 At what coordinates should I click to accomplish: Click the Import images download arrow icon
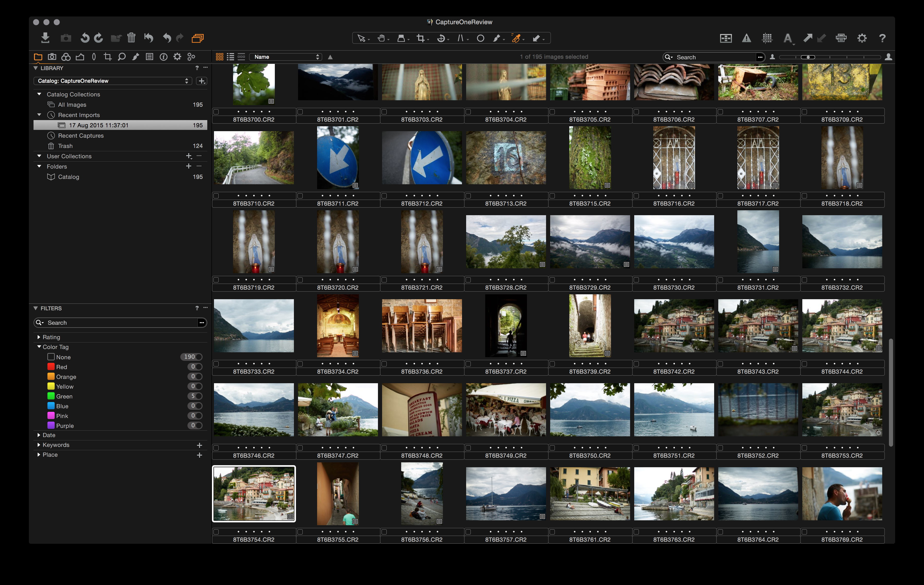[45, 38]
